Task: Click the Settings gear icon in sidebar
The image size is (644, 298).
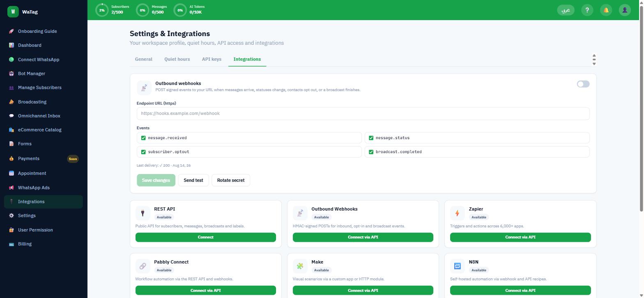Action: tap(11, 215)
